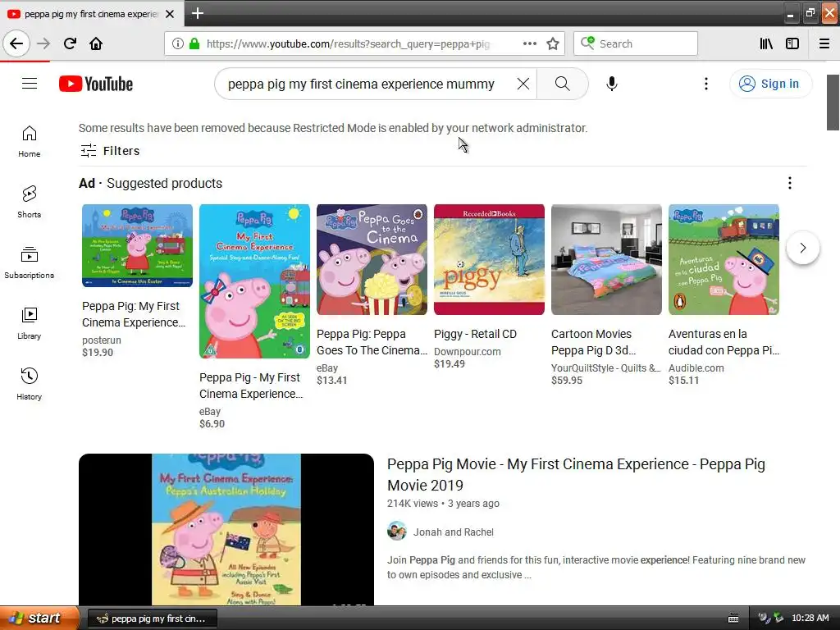Image resolution: width=840 pixels, height=630 pixels.
Task: Focus the browser Search box
Action: pyautogui.click(x=636, y=43)
